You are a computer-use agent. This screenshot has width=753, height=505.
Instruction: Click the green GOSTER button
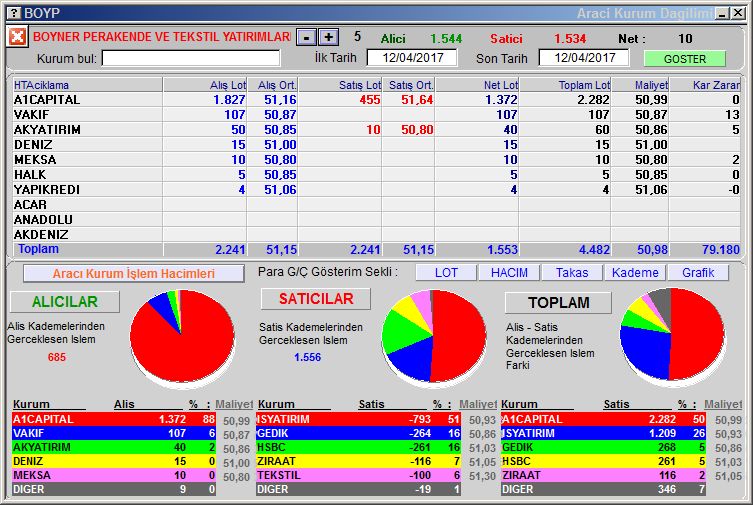[x=684, y=59]
